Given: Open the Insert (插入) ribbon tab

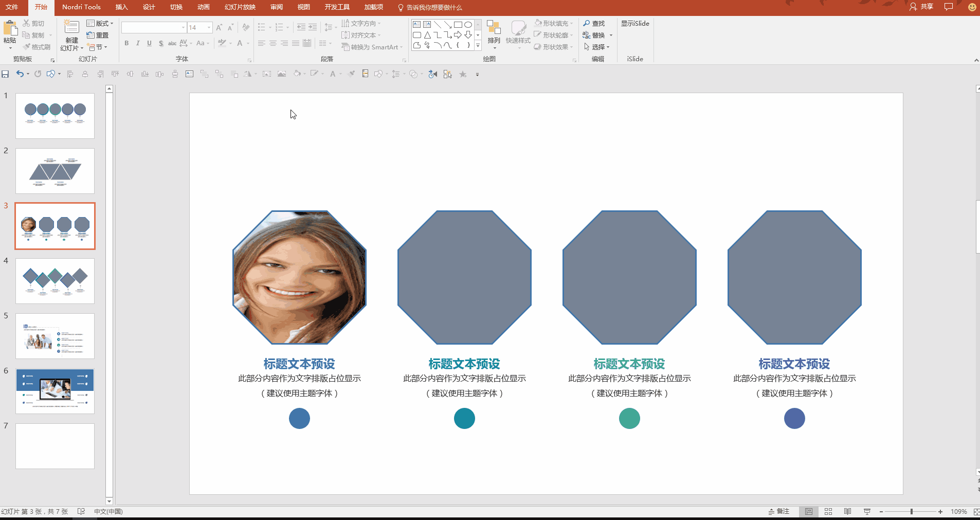Looking at the screenshot, I should point(121,7).
